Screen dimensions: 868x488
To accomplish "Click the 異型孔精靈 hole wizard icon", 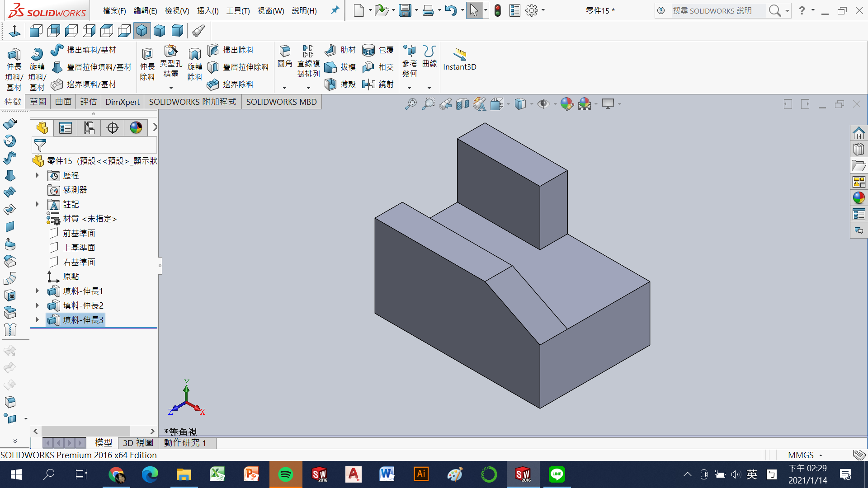I will tap(171, 52).
